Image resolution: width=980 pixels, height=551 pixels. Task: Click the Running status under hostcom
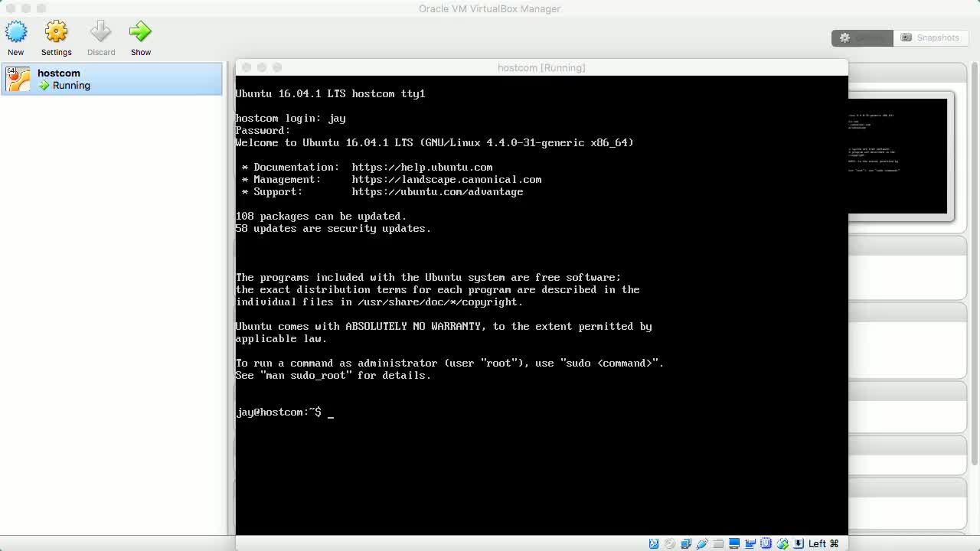[64, 85]
